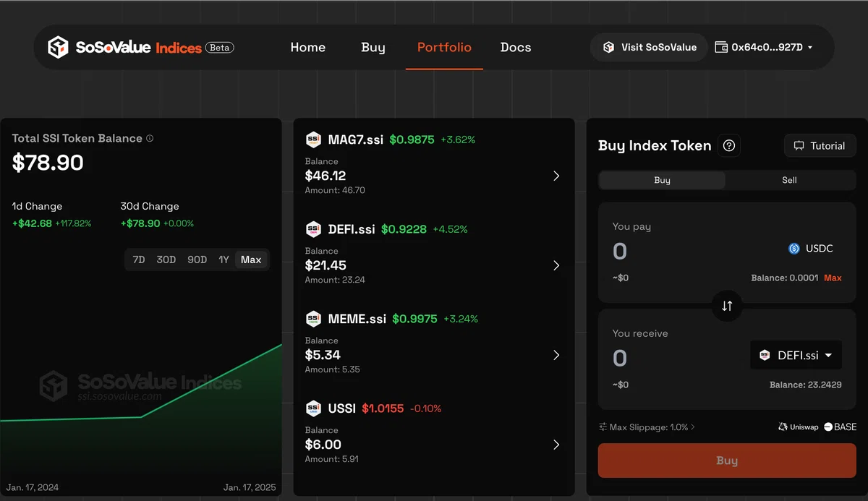The width and height of the screenshot is (868, 501).
Task: Click the +117.82% 1d change percentage
Action: [73, 223]
